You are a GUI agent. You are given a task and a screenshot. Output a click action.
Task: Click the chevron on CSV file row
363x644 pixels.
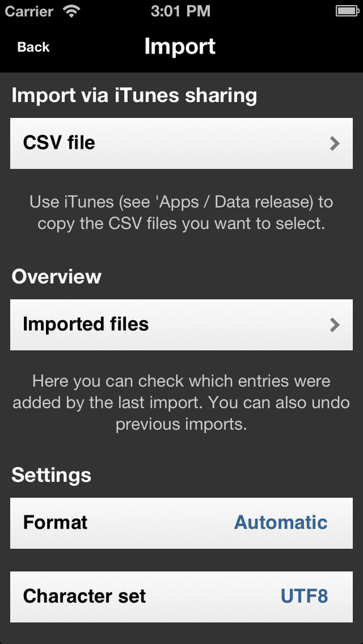pos(335,143)
